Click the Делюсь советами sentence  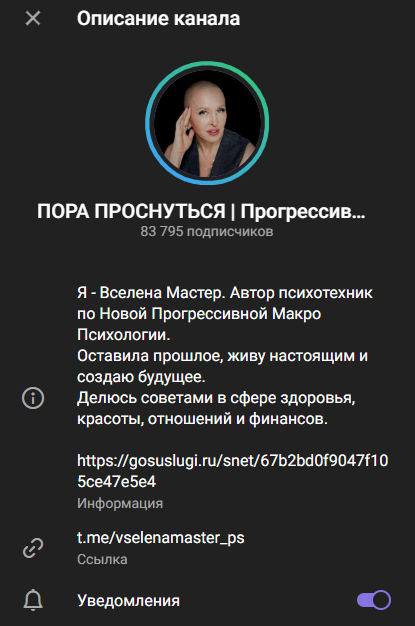216,398
